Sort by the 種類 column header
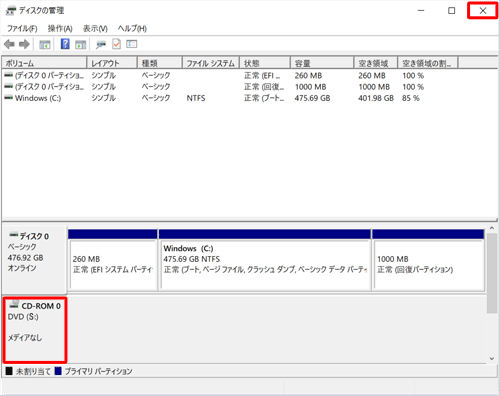The height and width of the screenshot is (396, 500). (160, 63)
